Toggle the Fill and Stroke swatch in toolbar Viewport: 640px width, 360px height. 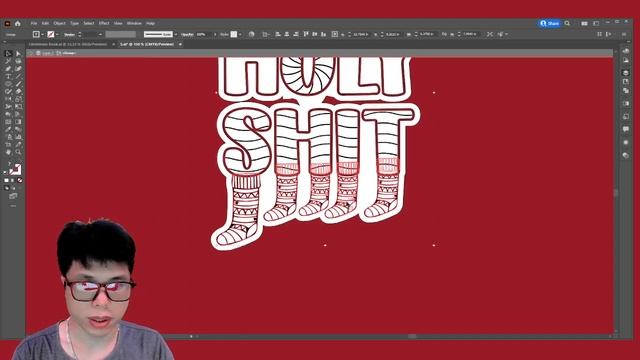pyautogui.click(x=15, y=169)
